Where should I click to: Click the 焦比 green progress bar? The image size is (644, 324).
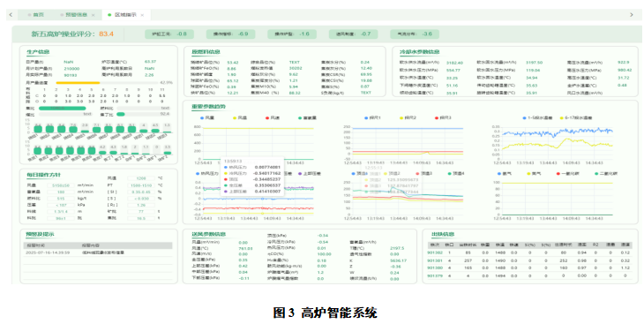62,109
